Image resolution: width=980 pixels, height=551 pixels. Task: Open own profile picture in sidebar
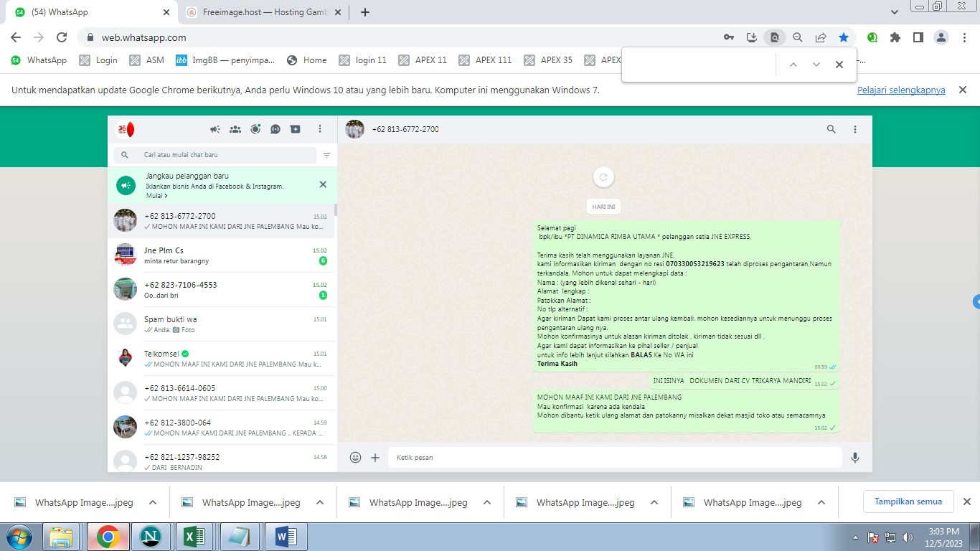126,129
